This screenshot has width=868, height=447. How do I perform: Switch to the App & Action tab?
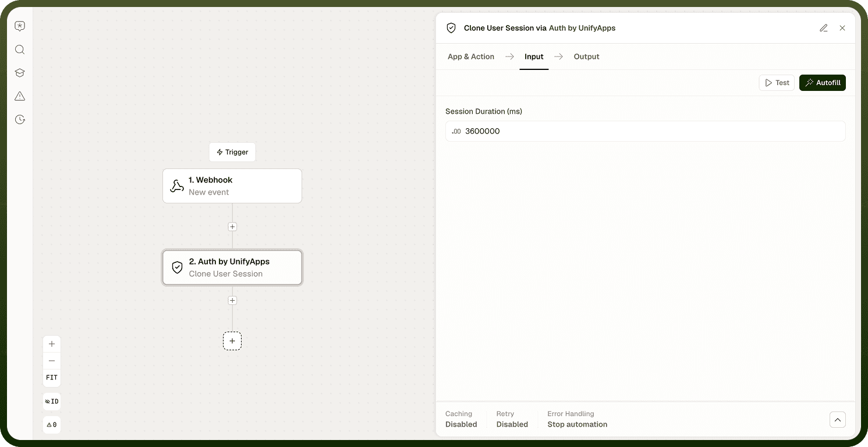[x=471, y=57]
